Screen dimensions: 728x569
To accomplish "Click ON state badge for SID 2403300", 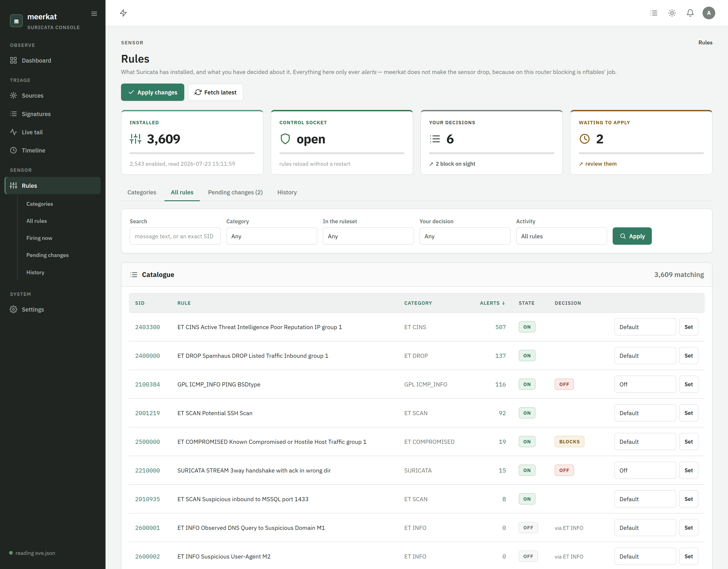I will click(x=527, y=327).
